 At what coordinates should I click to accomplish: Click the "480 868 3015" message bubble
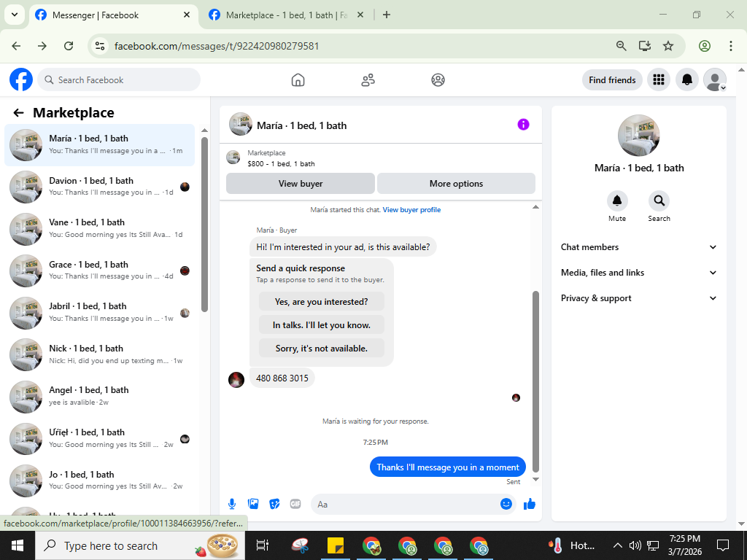282,378
